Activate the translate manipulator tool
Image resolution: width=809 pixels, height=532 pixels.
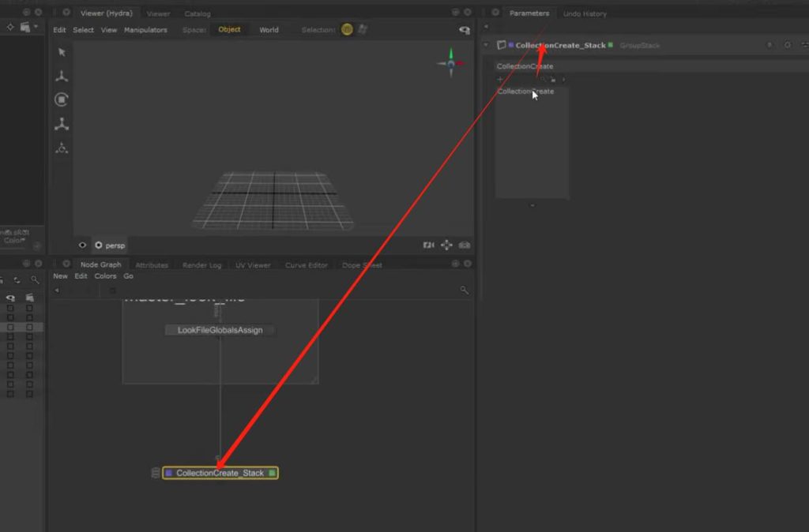pyautogui.click(x=62, y=77)
